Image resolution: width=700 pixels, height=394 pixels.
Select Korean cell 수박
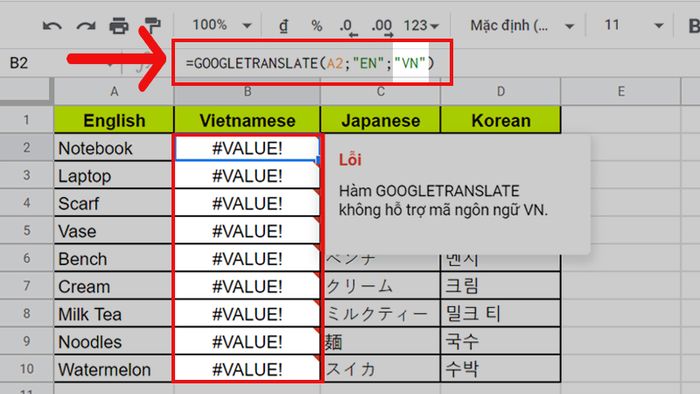tap(500, 369)
